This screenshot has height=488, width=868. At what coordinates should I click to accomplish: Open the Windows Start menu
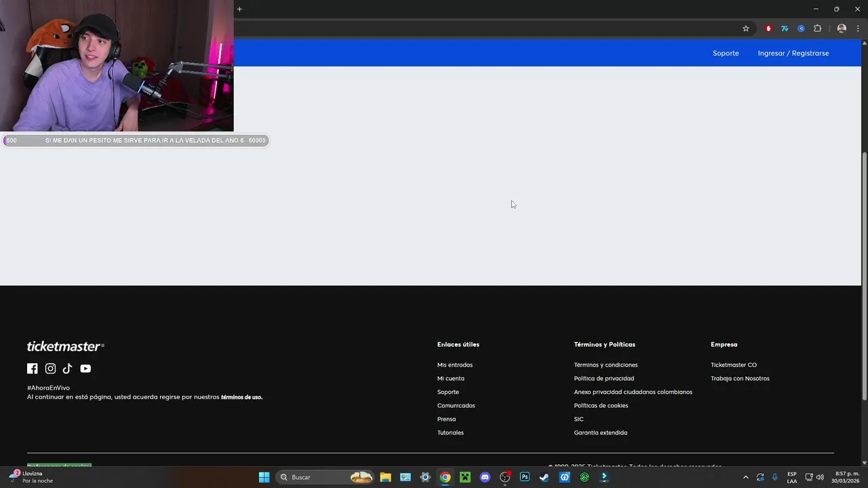pyautogui.click(x=264, y=477)
